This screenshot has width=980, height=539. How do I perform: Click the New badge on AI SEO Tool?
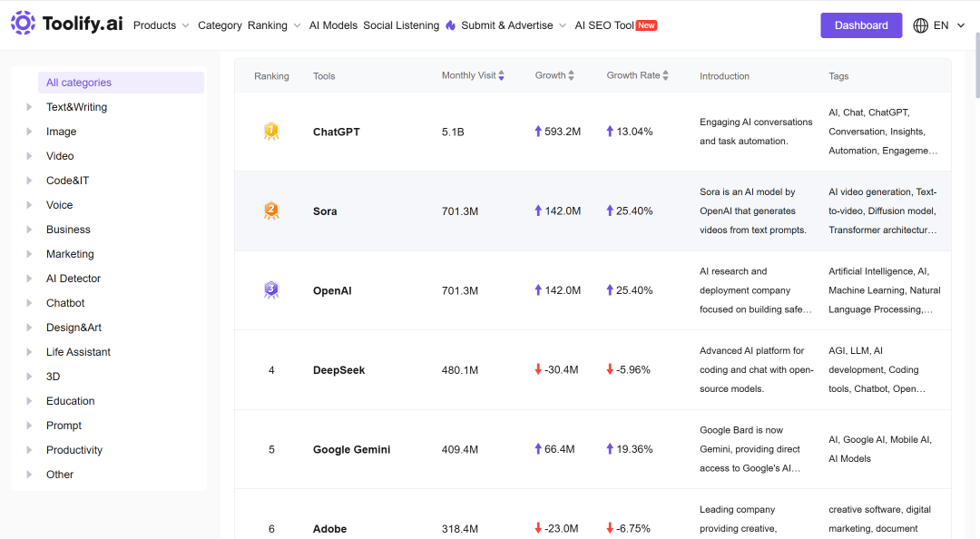[x=646, y=25]
